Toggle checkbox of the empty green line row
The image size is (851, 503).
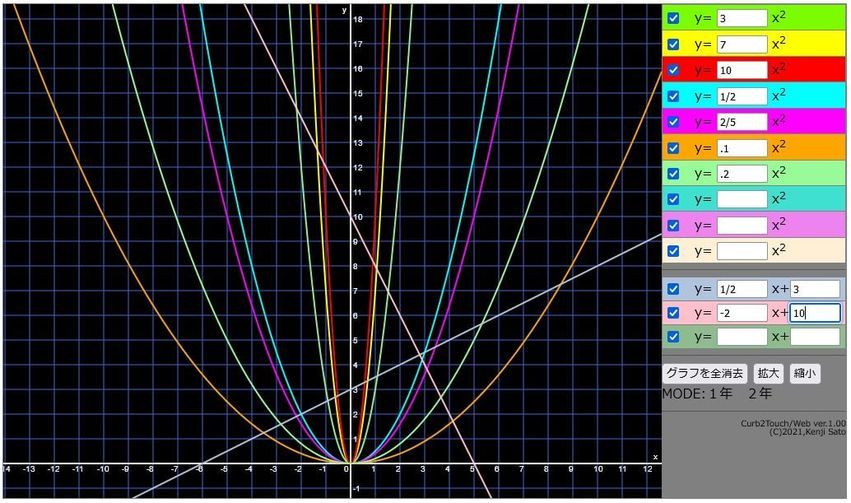[673, 336]
